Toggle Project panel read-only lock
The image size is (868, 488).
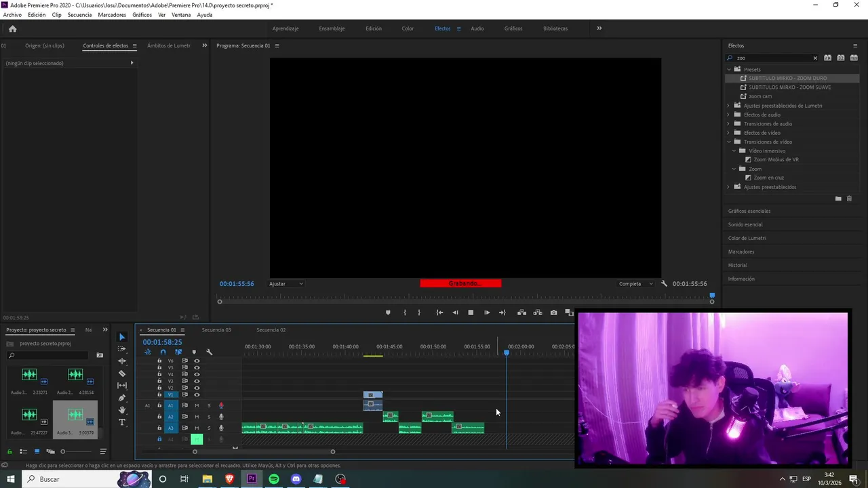(9, 451)
